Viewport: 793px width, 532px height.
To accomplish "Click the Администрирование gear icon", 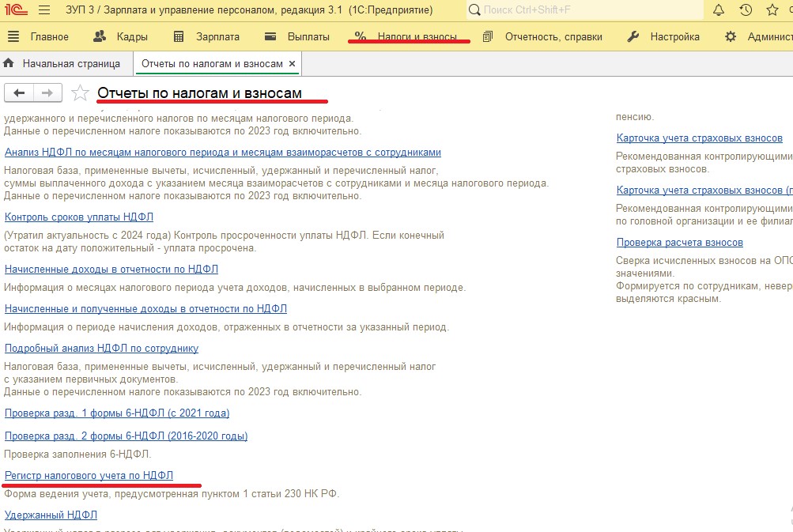I will point(731,36).
